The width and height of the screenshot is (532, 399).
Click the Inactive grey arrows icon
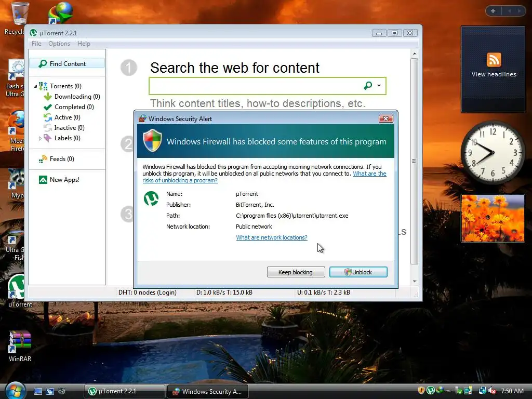[47, 128]
